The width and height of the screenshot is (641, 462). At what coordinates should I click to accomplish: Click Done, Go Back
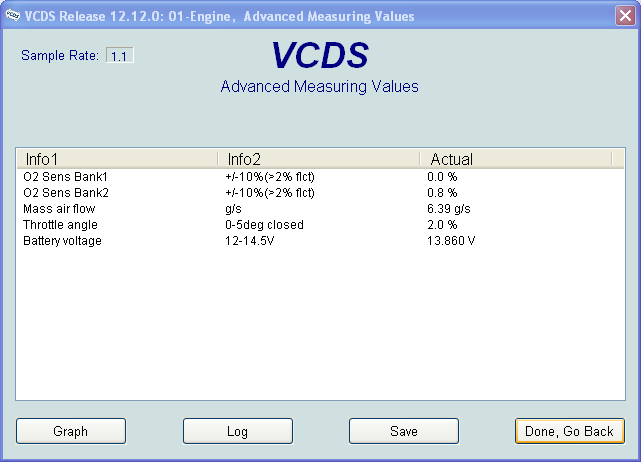569,431
